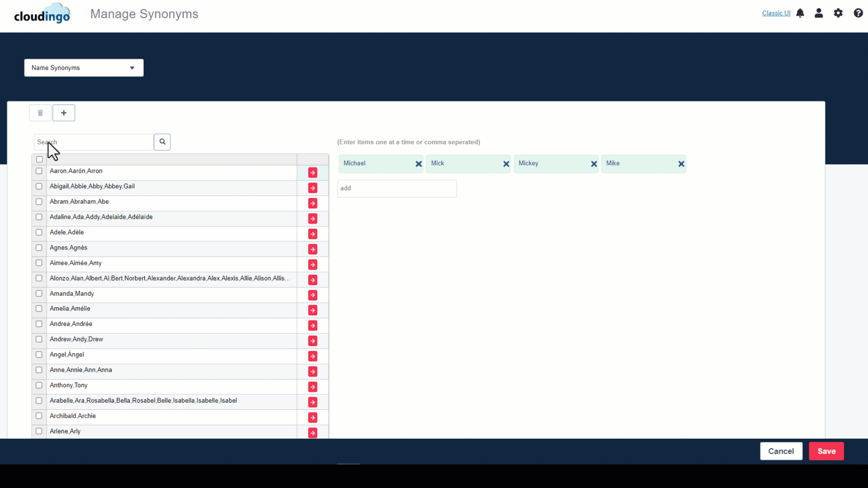Select the user profile icon
The width and height of the screenshot is (868, 488).
coord(819,13)
